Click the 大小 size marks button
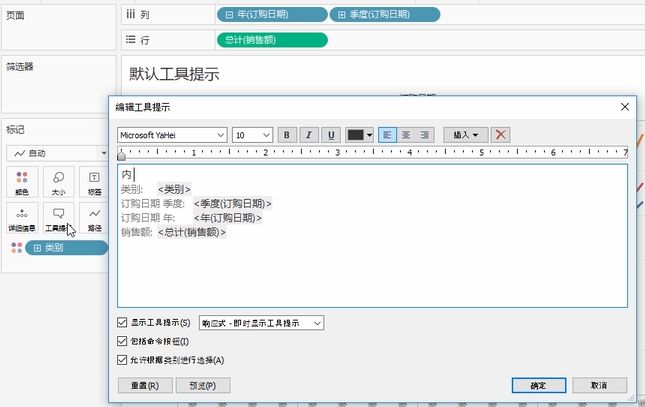Image resolution: width=645 pixels, height=407 pixels. (58, 181)
